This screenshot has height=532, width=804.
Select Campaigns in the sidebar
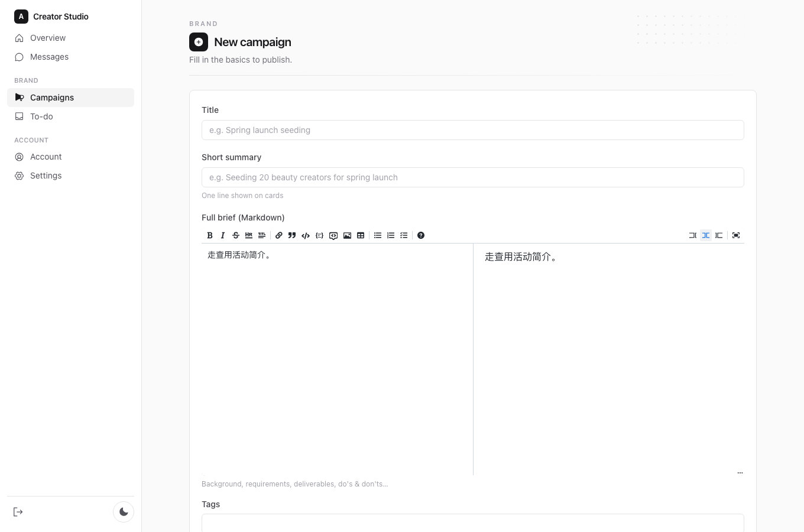[70, 98]
